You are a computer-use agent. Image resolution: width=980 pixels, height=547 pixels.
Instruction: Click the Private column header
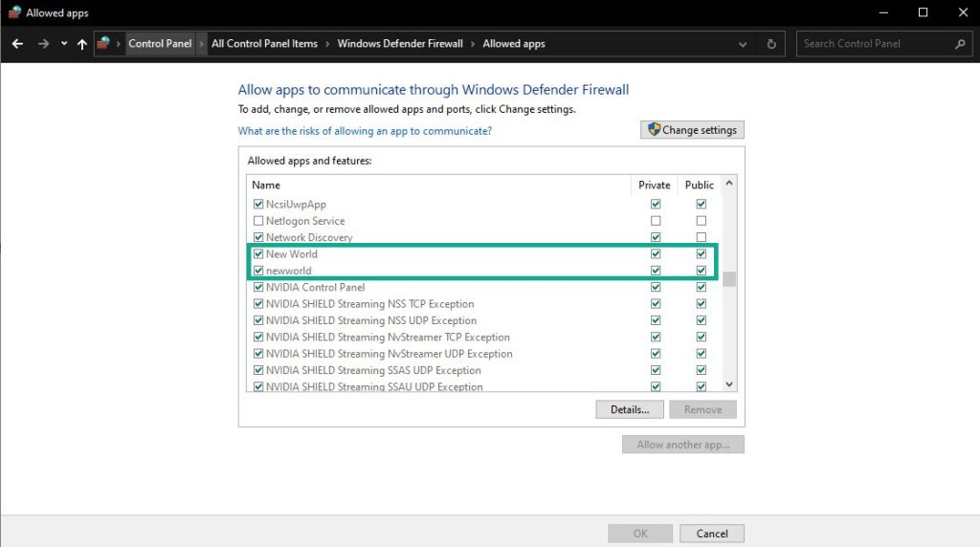[655, 185]
